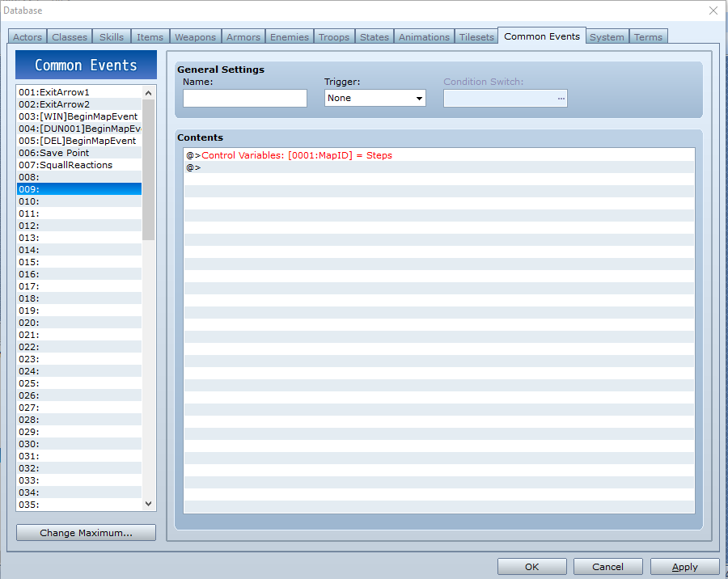Click the Condition Switch ellipsis button

561,98
